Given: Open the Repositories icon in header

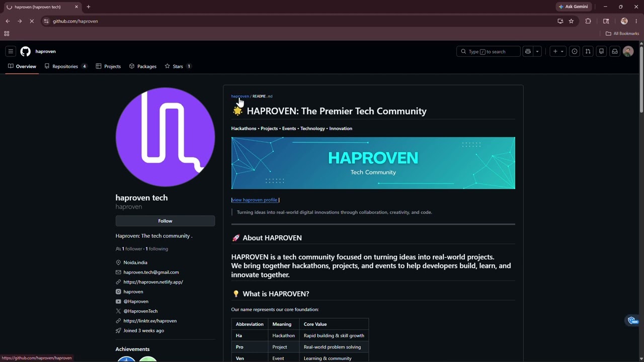Looking at the screenshot, I should click(601, 51).
